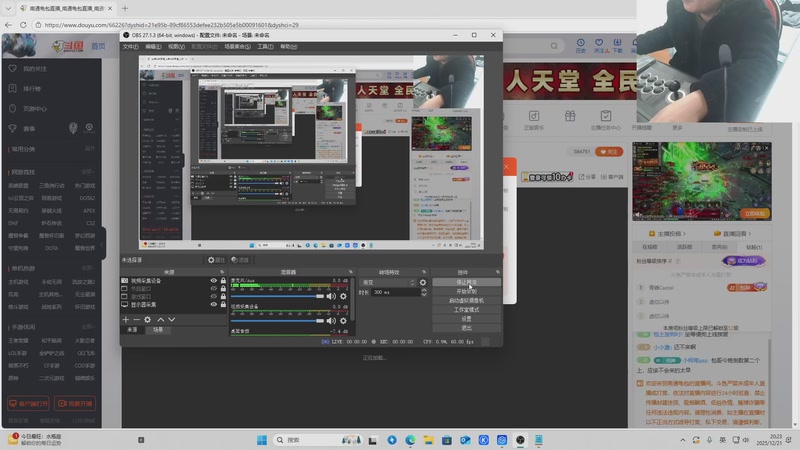Open OBS from the Windows taskbar
The width and height of the screenshot is (800, 450).
[x=520, y=440]
